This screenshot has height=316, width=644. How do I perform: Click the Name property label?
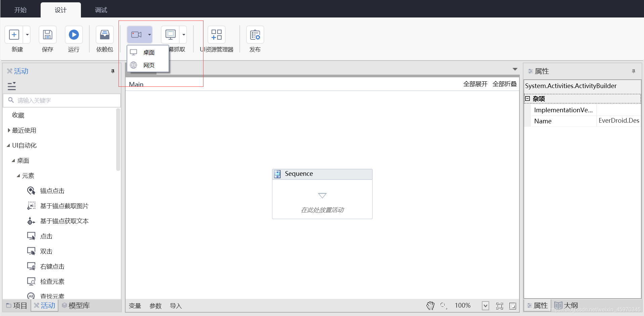pos(543,121)
